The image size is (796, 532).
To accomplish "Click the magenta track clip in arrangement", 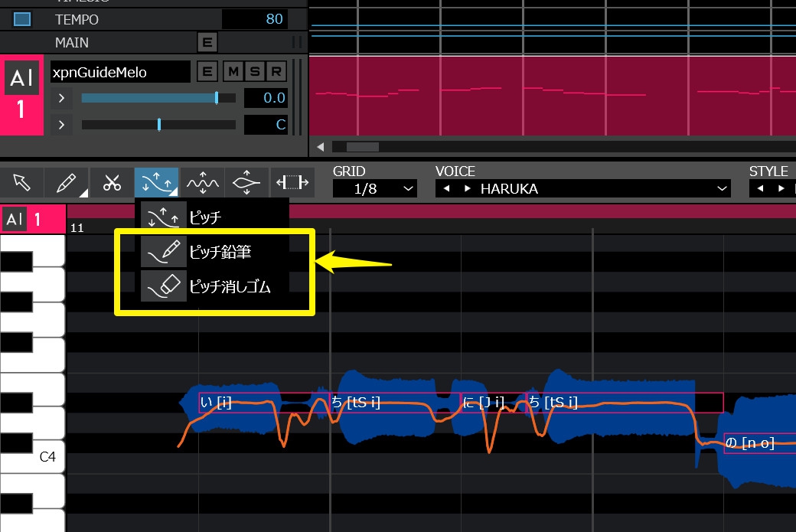I will coord(553,96).
